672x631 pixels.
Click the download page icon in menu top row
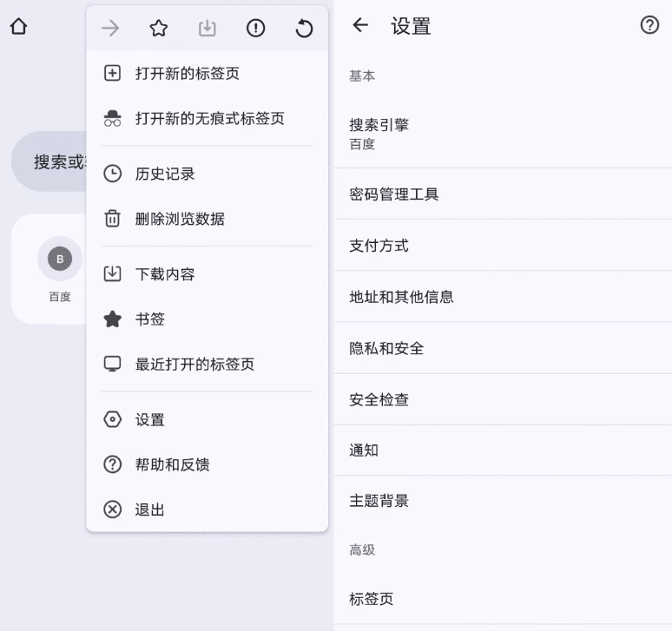coord(207,29)
